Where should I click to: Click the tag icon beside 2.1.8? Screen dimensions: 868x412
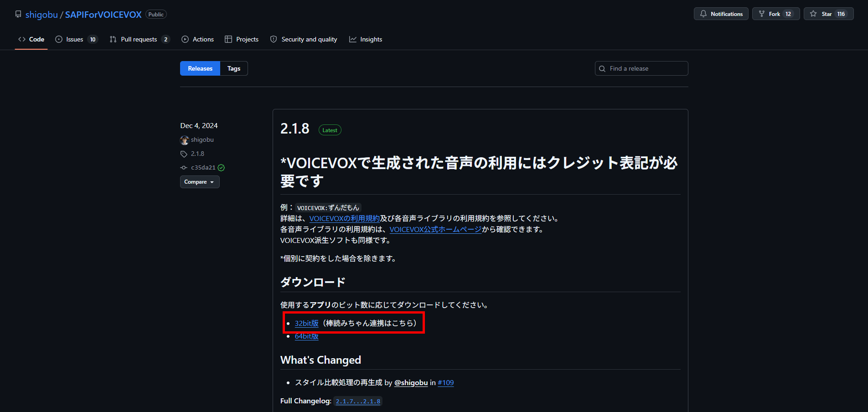pyautogui.click(x=184, y=154)
